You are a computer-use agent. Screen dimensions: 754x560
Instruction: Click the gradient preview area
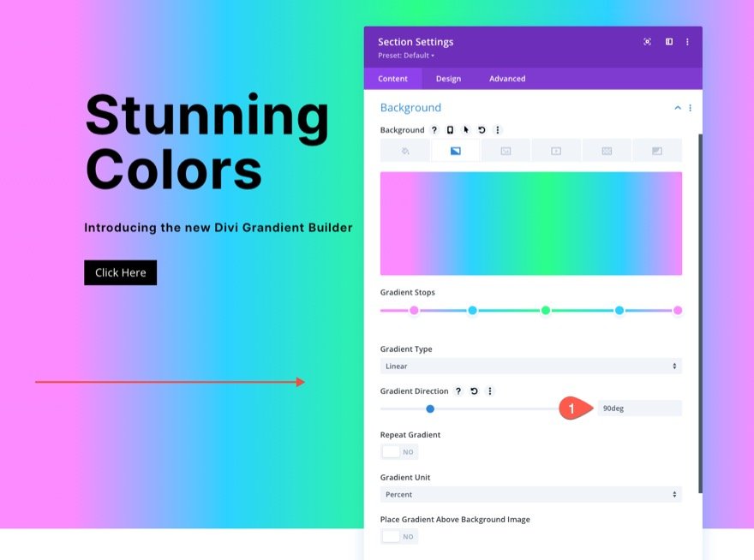point(531,223)
